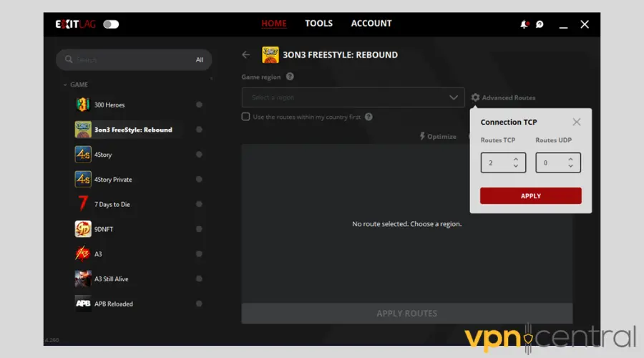This screenshot has height=358, width=644.
Task: Click the Optimize lightning icon
Action: [422, 136]
